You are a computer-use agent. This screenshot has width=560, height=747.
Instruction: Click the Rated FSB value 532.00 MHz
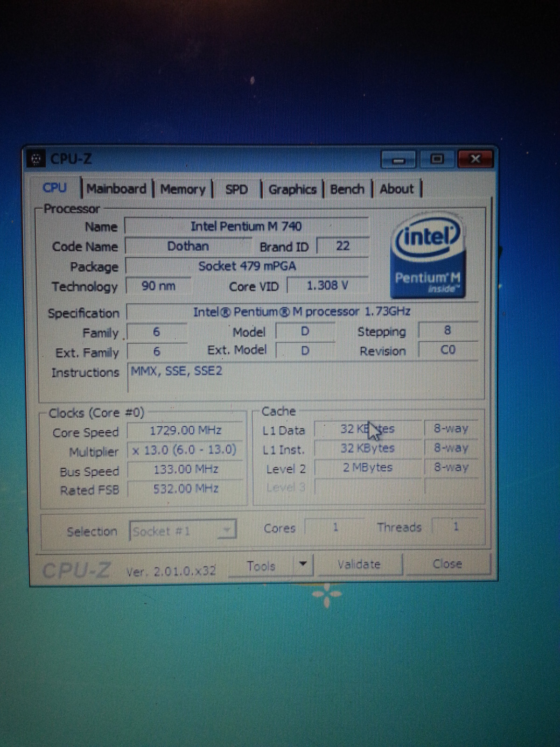tap(186, 489)
